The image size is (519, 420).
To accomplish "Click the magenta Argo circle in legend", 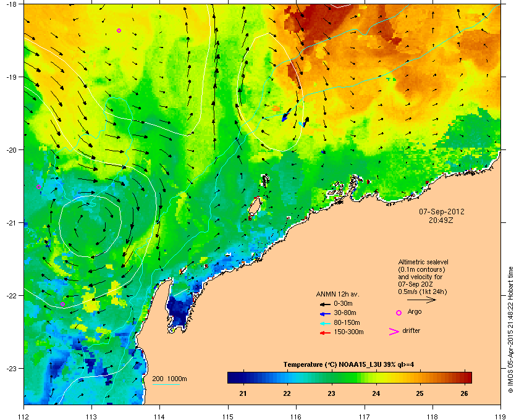I will (x=399, y=313).
